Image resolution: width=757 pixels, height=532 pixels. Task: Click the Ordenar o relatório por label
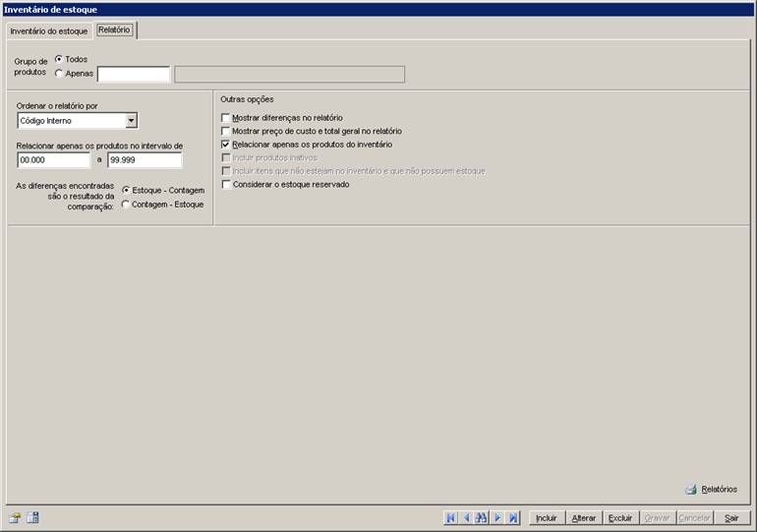(x=57, y=106)
